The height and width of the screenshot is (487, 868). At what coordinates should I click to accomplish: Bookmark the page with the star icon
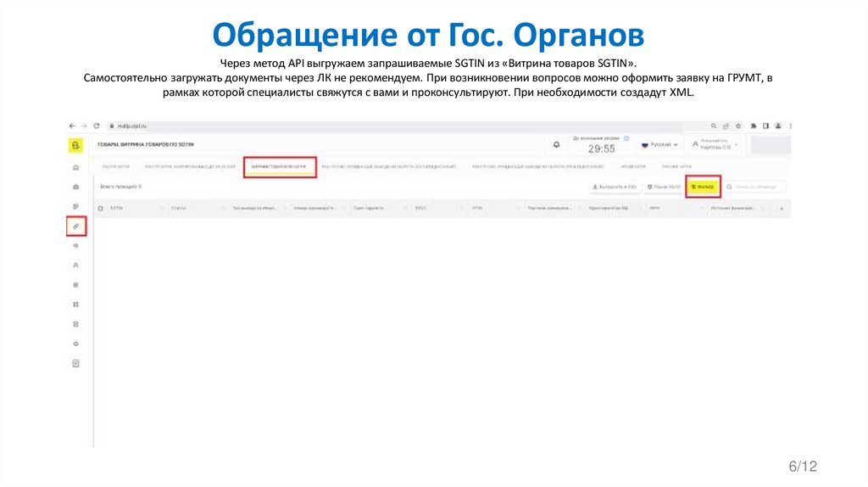(x=738, y=126)
